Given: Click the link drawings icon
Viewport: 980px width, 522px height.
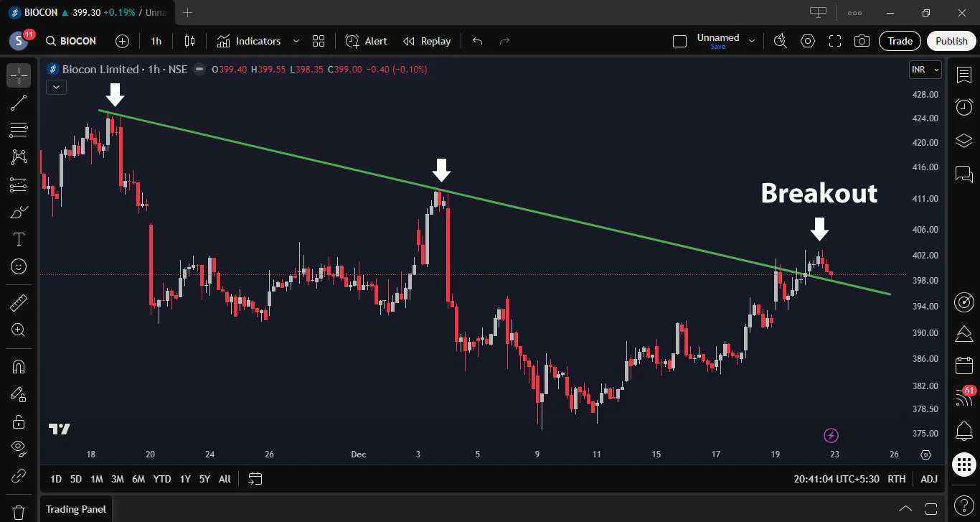Looking at the screenshot, I should pyautogui.click(x=19, y=476).
